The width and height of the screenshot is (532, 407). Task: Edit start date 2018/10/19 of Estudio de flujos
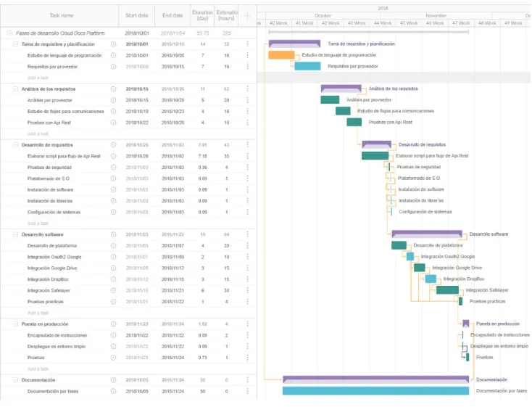[137, 112]
